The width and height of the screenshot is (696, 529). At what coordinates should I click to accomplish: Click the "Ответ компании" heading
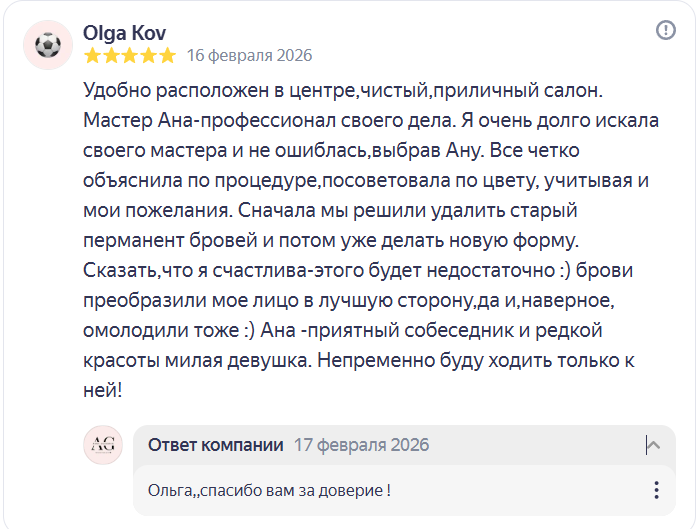(215, 445)
